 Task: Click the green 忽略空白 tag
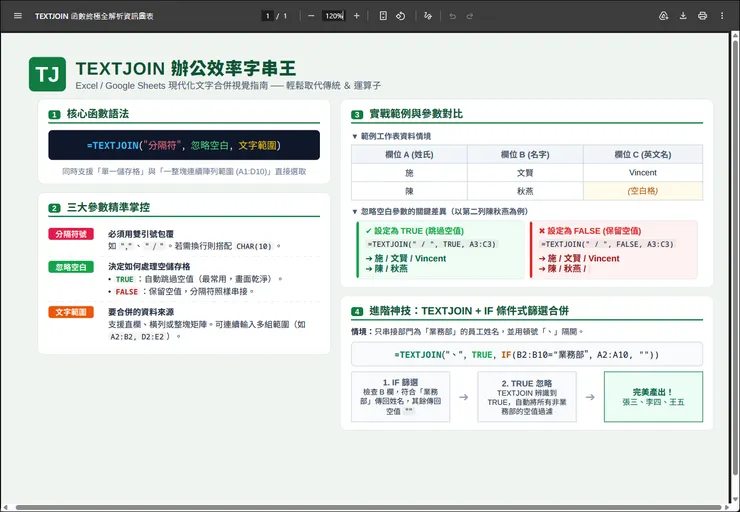point(71,267)
